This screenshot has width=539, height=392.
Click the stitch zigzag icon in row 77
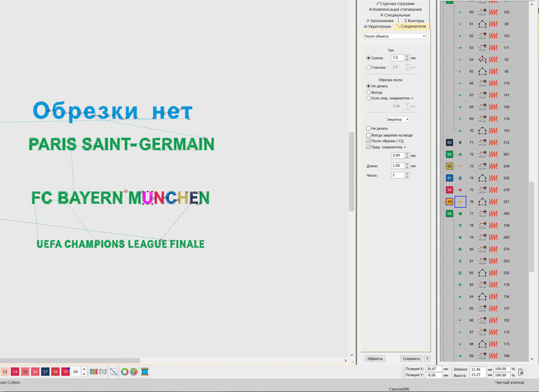(x=493, y=214)
